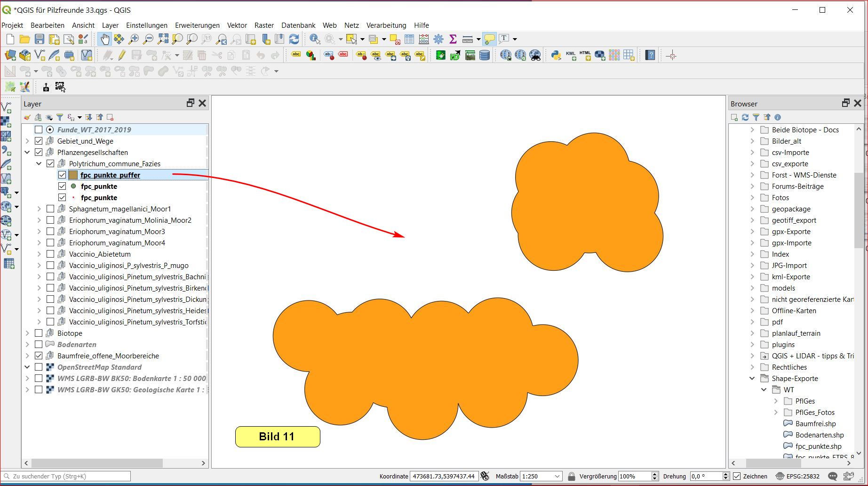Open the Vektor menu
868x486 pixels.
click(x=237, y=25)
